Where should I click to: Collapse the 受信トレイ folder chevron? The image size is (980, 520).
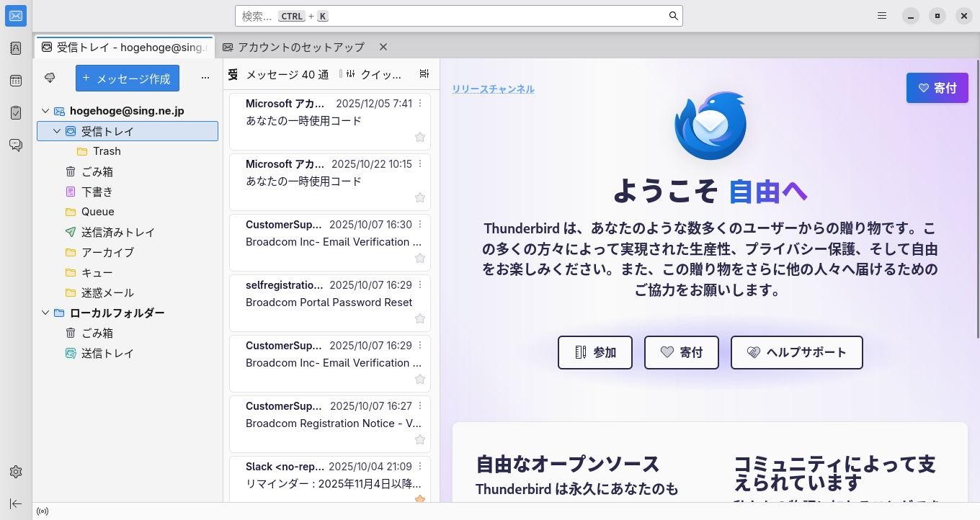tap(57, 131)
